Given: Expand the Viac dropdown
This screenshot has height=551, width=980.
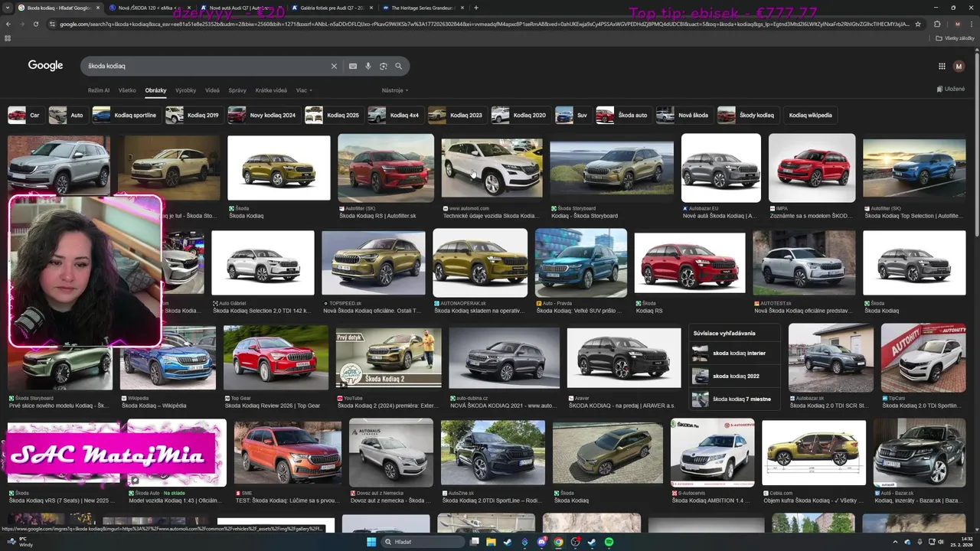Looking at the screenshot, I should click(x=304, y=90).
